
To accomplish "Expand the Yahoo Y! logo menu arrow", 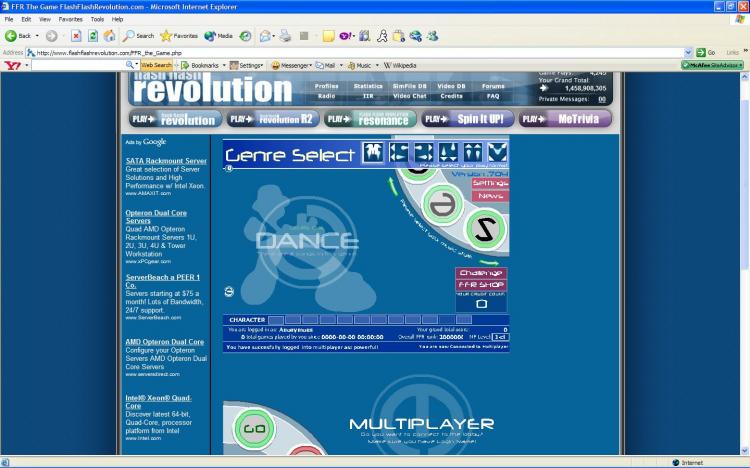I will pyautogui.click(x=27, y=66).
